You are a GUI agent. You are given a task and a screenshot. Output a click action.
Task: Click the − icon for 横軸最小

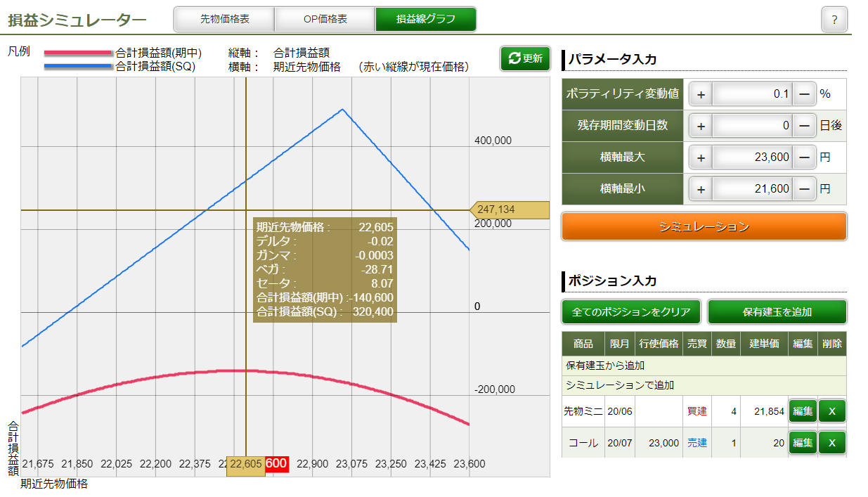click(x=804, y=188)
